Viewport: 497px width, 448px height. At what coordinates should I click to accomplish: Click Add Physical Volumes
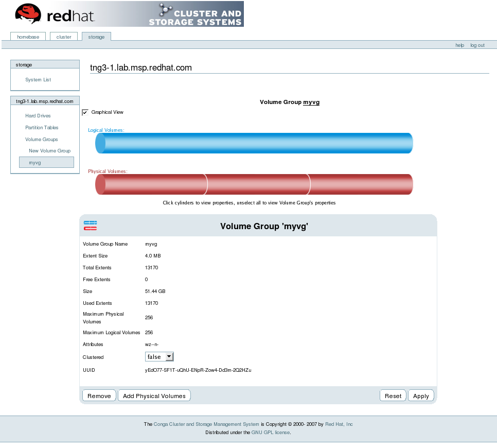pos(154,395)
